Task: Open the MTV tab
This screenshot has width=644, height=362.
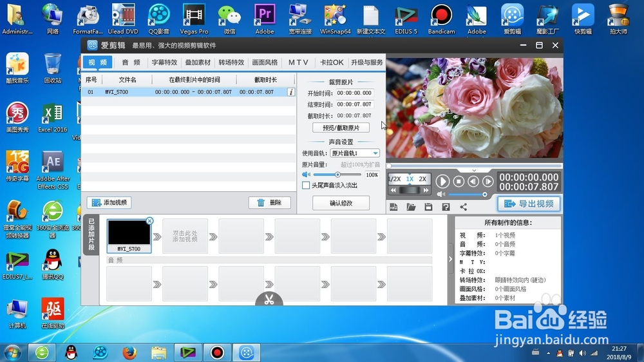Action: point(298,62)
